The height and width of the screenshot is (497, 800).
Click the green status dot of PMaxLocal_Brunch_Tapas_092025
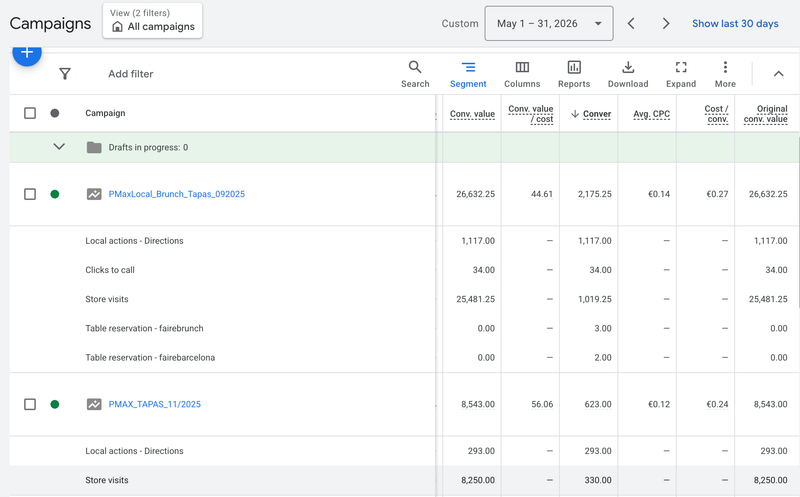(x=55, y=194)
